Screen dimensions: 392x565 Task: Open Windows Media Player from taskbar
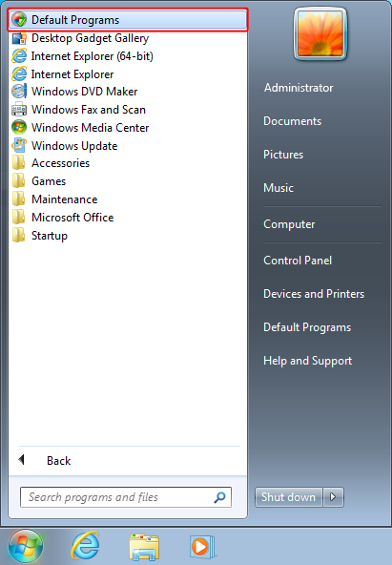[202, 547]
